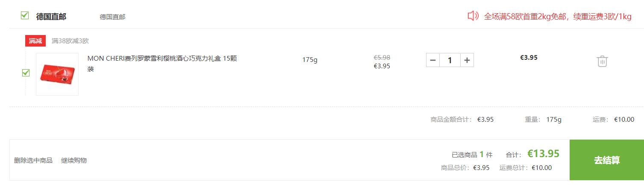Increase quantity with the plus button
This screenshot has width=644, height=196.
pos(467,60)
